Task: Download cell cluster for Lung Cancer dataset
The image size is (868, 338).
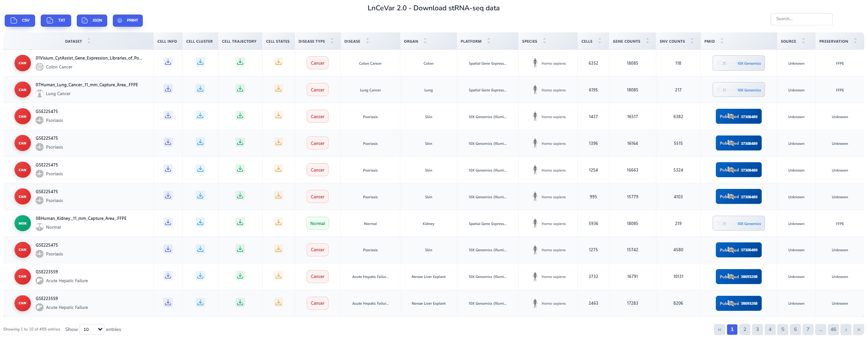Action: point(200,89)
